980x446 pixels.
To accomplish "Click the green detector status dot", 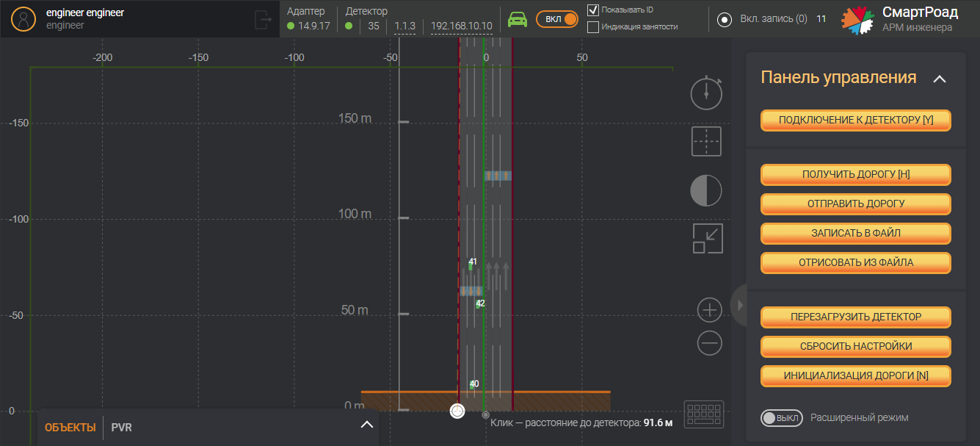I will coord(349,26).
